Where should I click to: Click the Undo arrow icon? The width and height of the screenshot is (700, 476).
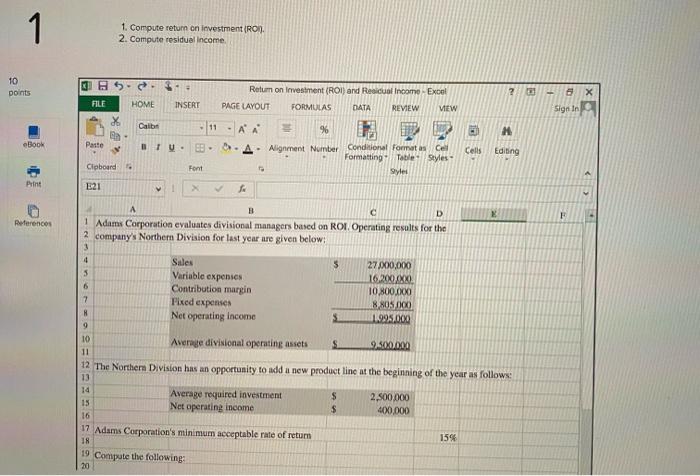[119, 85]
